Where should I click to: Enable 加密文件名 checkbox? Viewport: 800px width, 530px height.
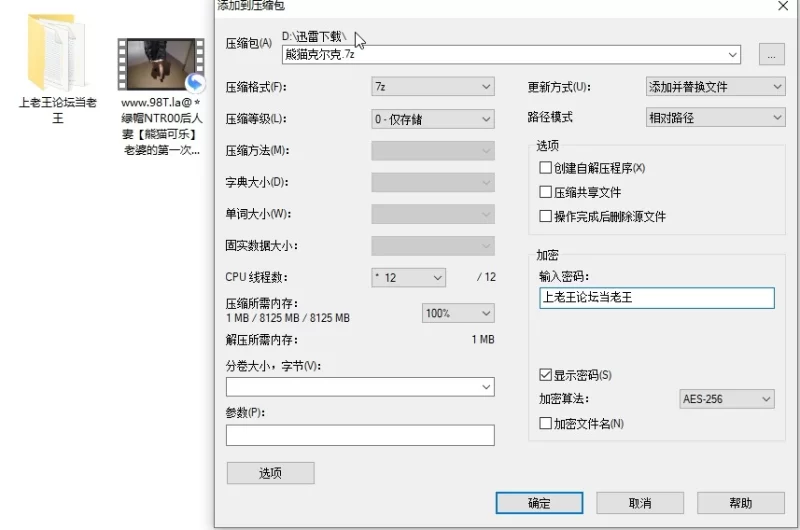[545, 423]
